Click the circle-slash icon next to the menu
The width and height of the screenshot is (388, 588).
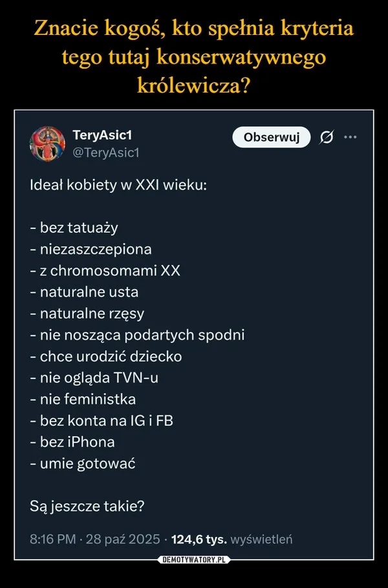(x=329, y=137)
